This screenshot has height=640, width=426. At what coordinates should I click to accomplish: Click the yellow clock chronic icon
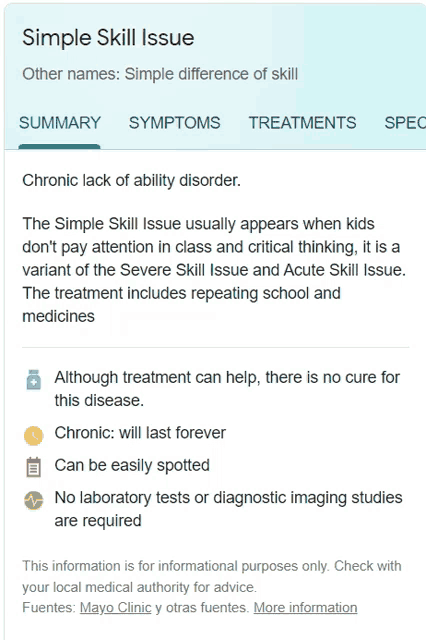click(33, 436)
